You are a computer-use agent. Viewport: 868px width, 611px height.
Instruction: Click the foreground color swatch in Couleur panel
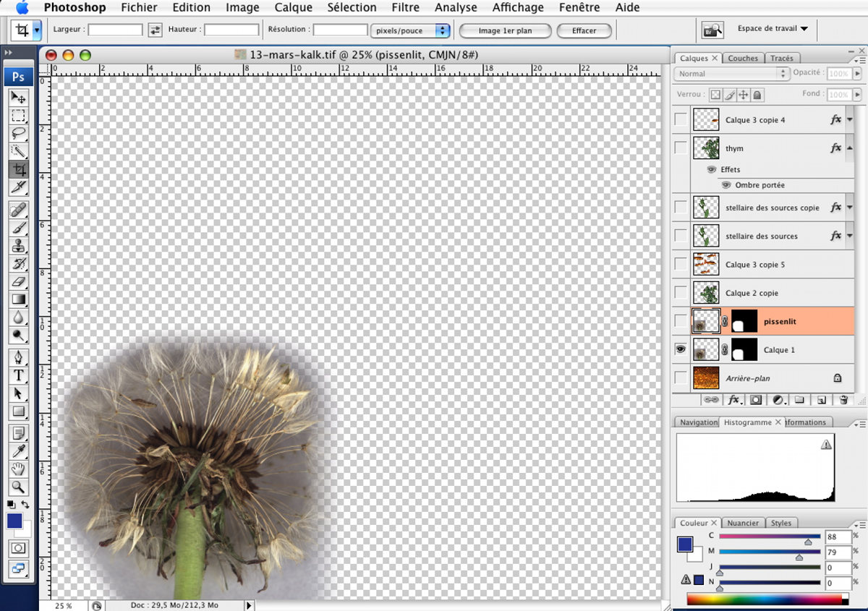[684, 544]
